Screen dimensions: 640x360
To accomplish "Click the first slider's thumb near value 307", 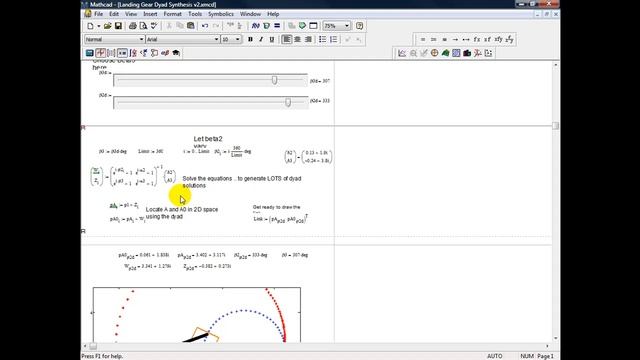I will tap(275, 80).
